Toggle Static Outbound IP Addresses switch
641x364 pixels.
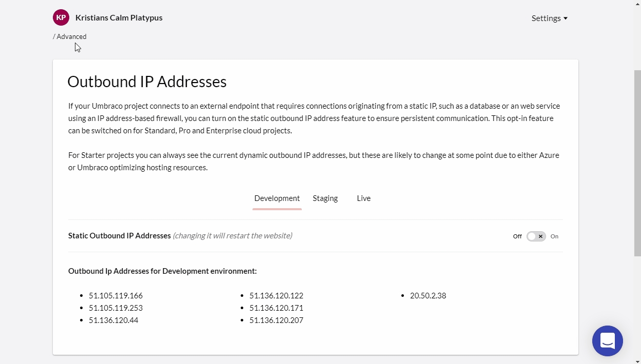[536, 236]
